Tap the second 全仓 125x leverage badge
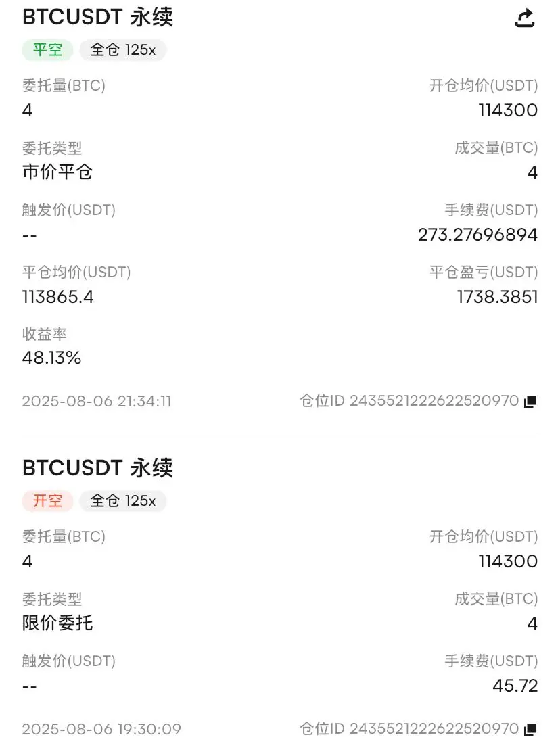Image resolution: width=560 pixels, height=754 pixels. (122, 500)
